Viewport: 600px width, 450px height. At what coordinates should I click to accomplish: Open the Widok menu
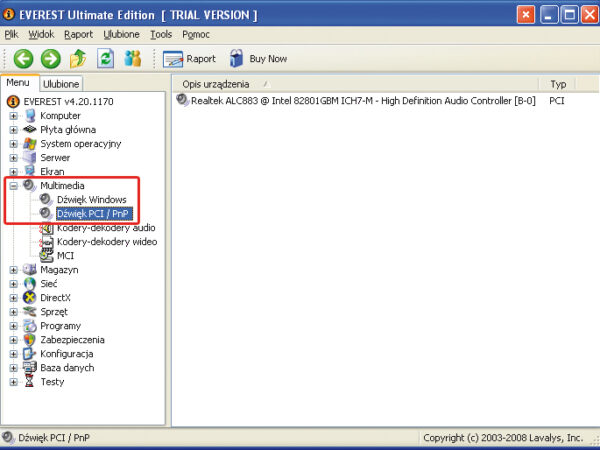pyautogui.click(x=41, y=34)
